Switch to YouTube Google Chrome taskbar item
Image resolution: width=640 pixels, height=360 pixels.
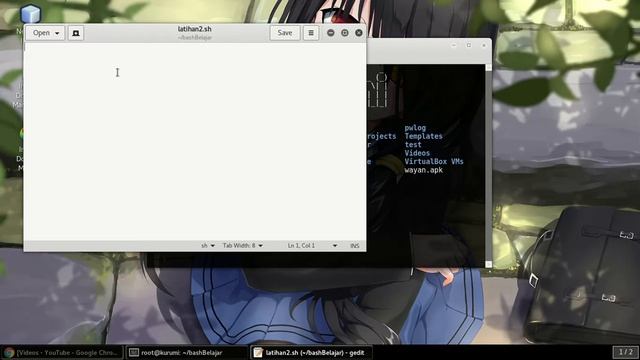(x=62, y=353)
